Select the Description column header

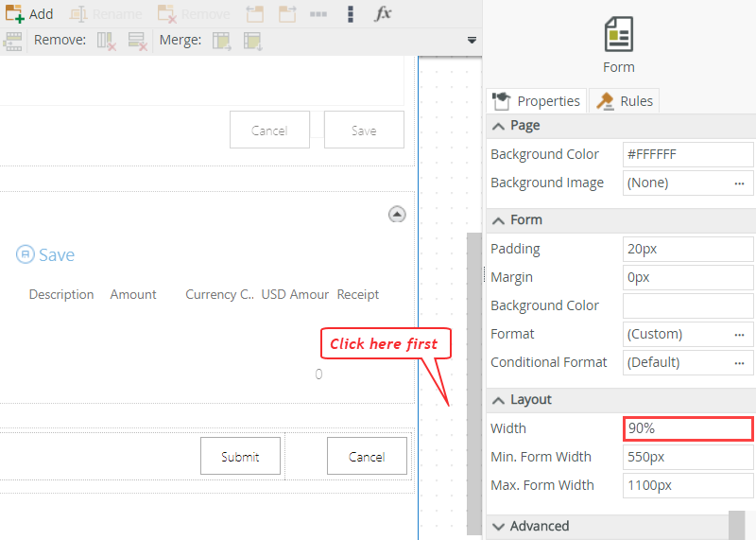point(61,294)
